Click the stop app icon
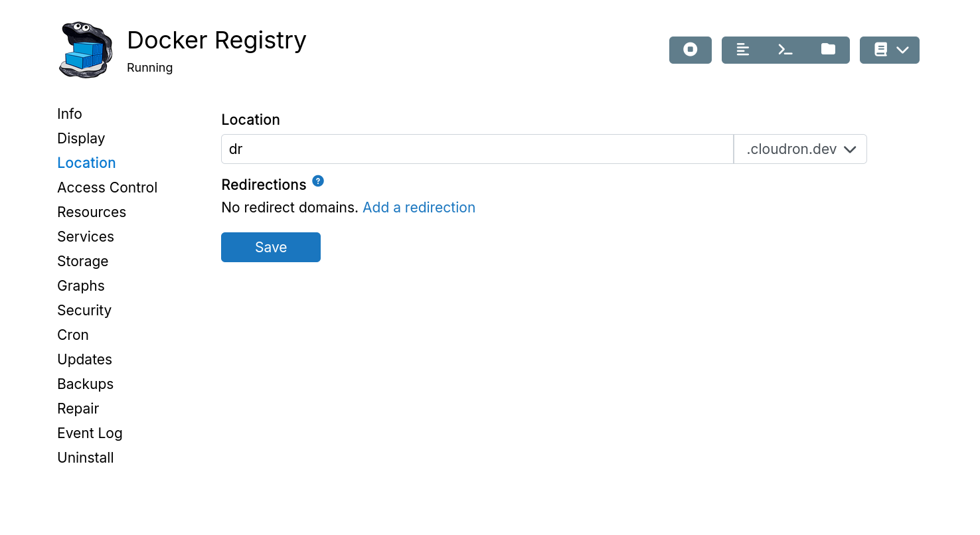Viewport: 980px width, 535px height. [691, 50]
